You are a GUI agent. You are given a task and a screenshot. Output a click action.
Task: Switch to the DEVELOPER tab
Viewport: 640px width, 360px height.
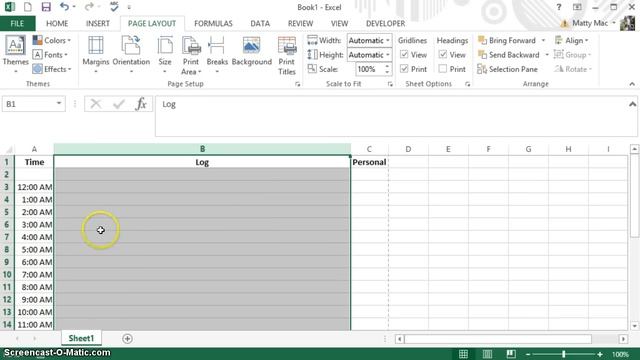(x=385, y=24)
